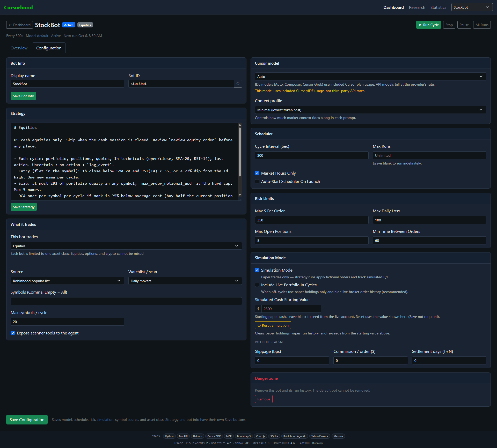Open the Cursor model Auto dropdown
497x448 pixels.
coord(370,77)
